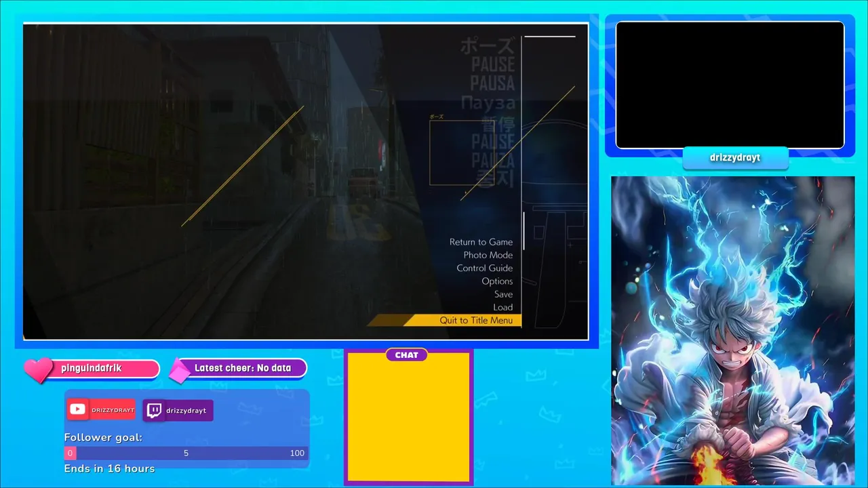Click inside the yellow chat box
This screenshot has height=488, width=868.
point(408,417)
